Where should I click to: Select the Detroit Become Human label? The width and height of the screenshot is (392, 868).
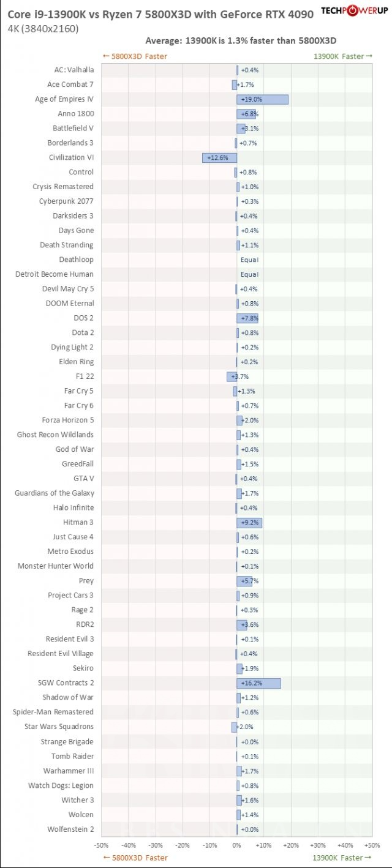(55, 274)
